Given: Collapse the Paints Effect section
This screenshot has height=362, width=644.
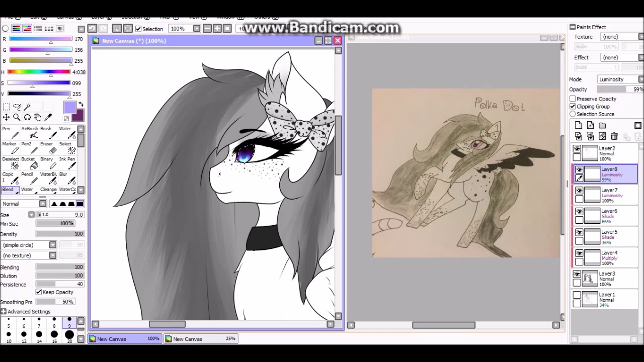Looking at the screenshot, I should pos(573,27).
